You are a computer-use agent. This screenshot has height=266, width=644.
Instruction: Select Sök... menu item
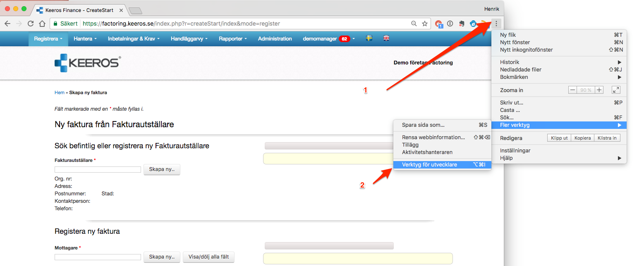pyautogui.click(x=559, y=117)
